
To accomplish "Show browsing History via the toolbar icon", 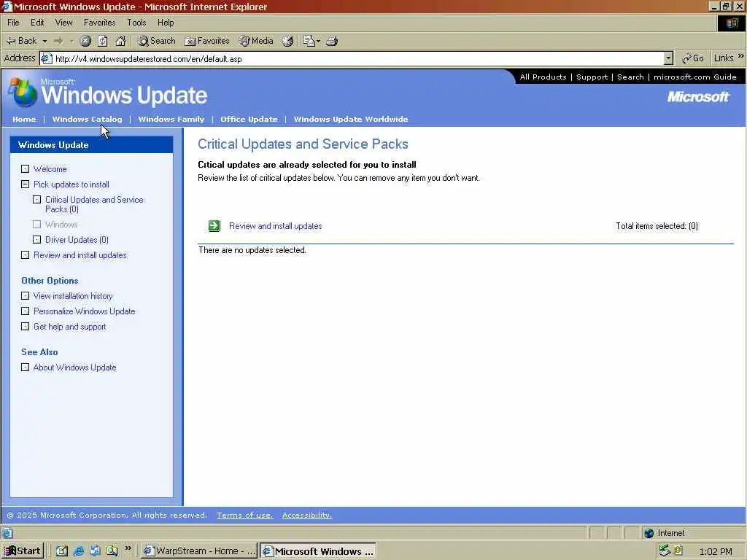I will click(287, 41).
